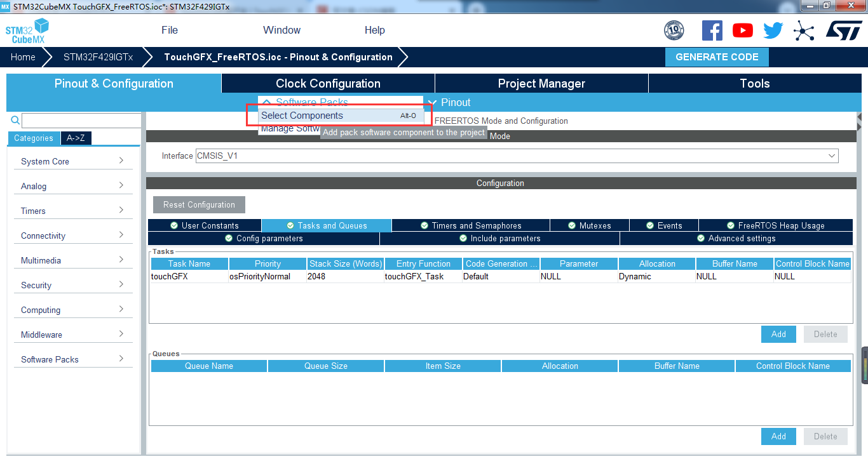This screenshot has height=459, width=868.
Task: Open the YouTube icon link
Action: pos(742,30)
